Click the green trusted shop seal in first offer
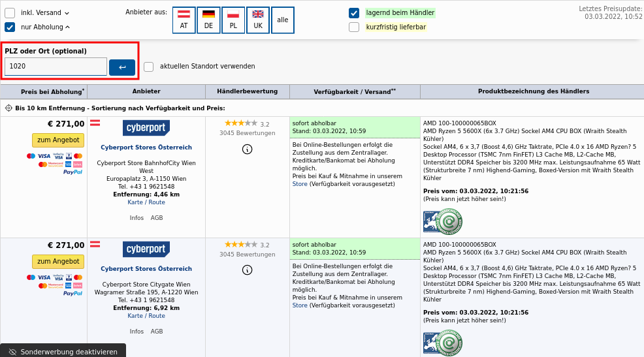The image size is (644, 357). 449,222
